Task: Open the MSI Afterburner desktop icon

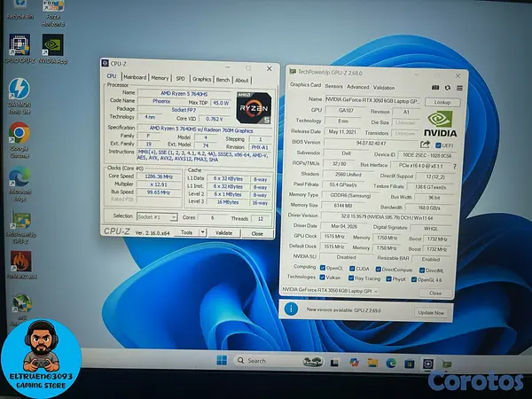Action: coord(22,307)
